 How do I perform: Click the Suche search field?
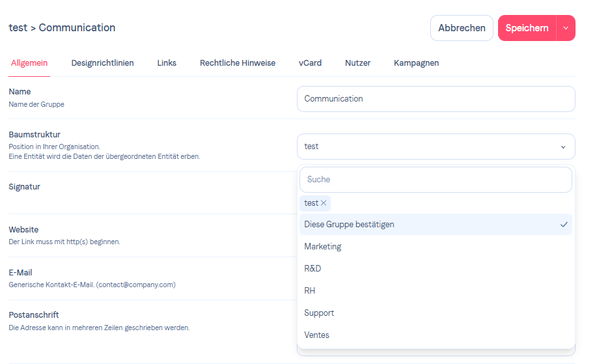pyautogui.click(x=436, y=180)
